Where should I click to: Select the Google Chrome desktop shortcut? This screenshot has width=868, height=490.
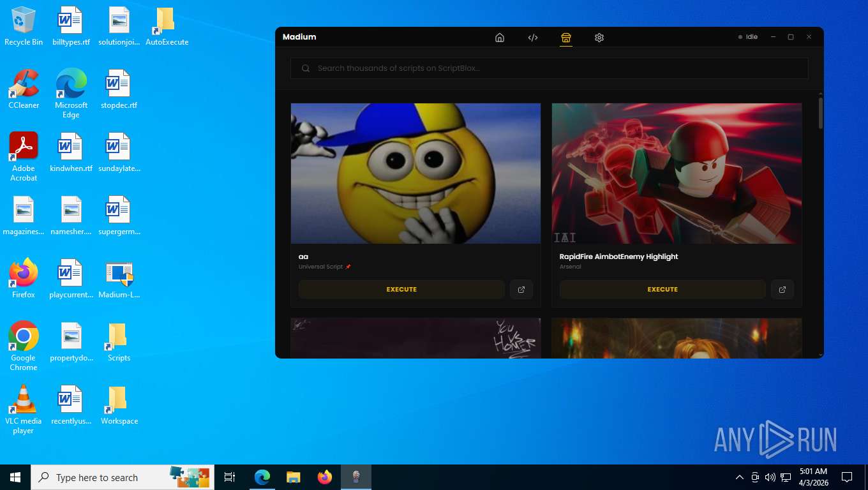click(x=24, y=346)
